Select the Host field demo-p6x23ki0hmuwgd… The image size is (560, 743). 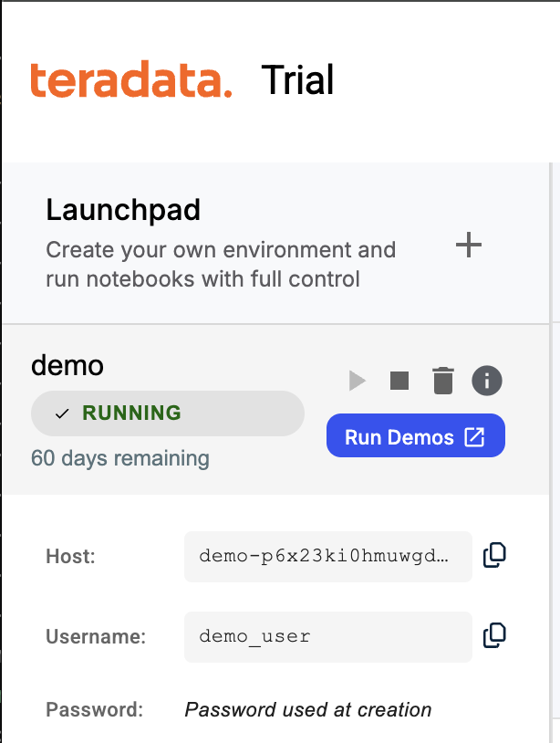328,556
